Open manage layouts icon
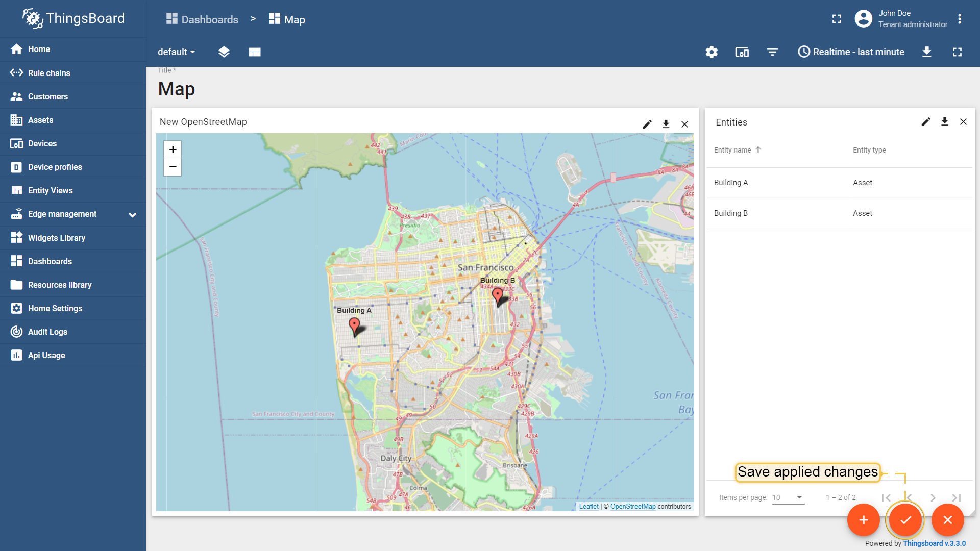This screenshot has width=980, height=551. [x=255, y=52]
